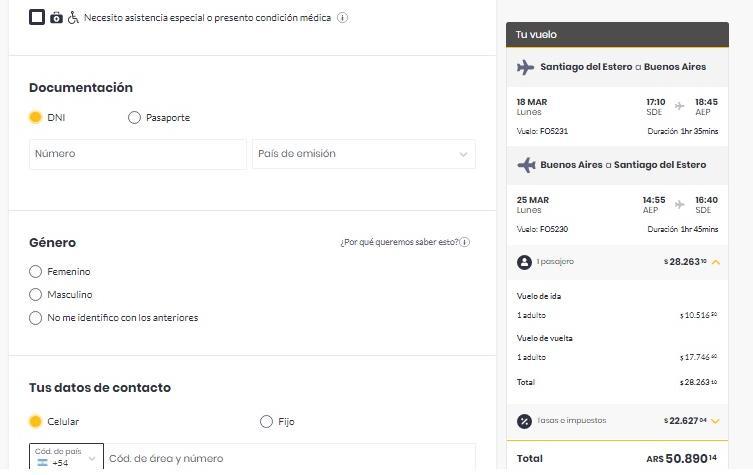Click the medical kit icon
This screenshot has height=475, width=753.
[x=56, y=18]
